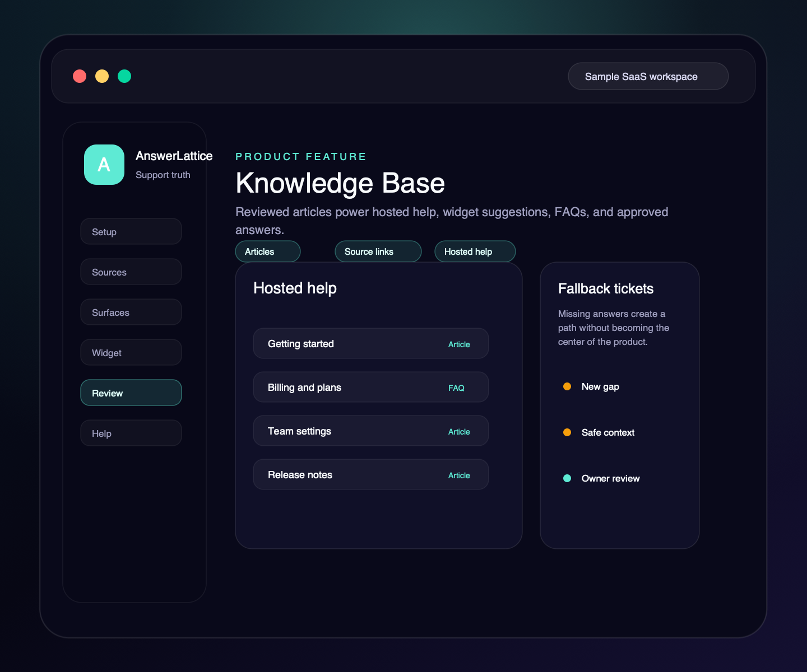Click the Article tag on Release notes
This screenshot has width=807, height=672.
click(459, 475)
